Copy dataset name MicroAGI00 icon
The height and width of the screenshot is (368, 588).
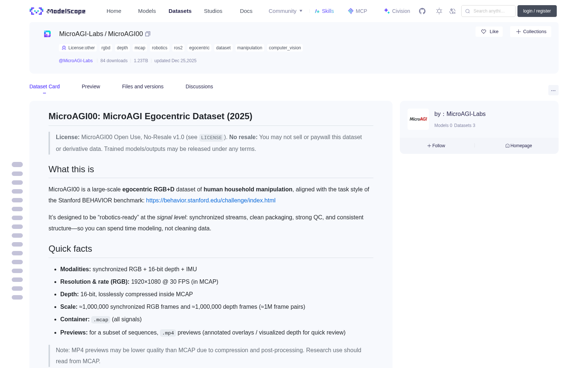[148, 34]
